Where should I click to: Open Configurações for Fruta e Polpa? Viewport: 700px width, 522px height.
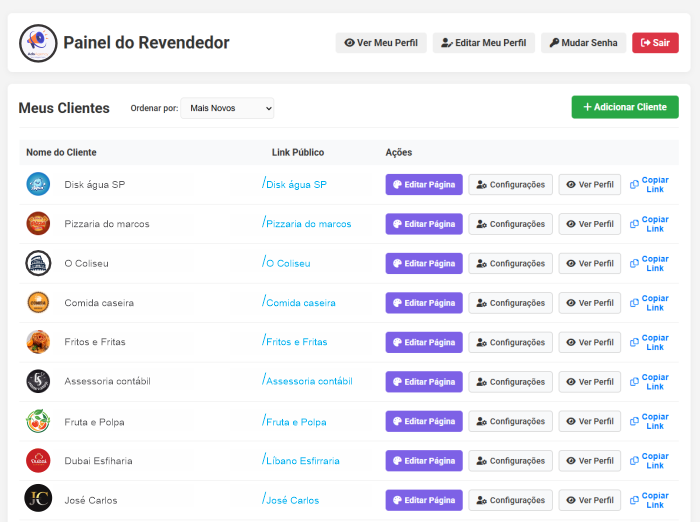click(x=511, y=421)
